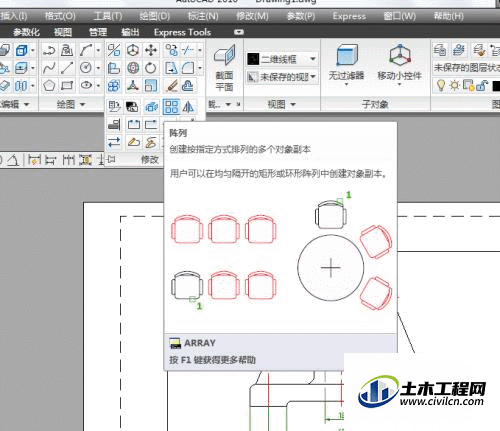The width and height of the screenshot is (500, 431).
Task: Toggle layer lock padlock icon
Action: [x=482, y=86]
